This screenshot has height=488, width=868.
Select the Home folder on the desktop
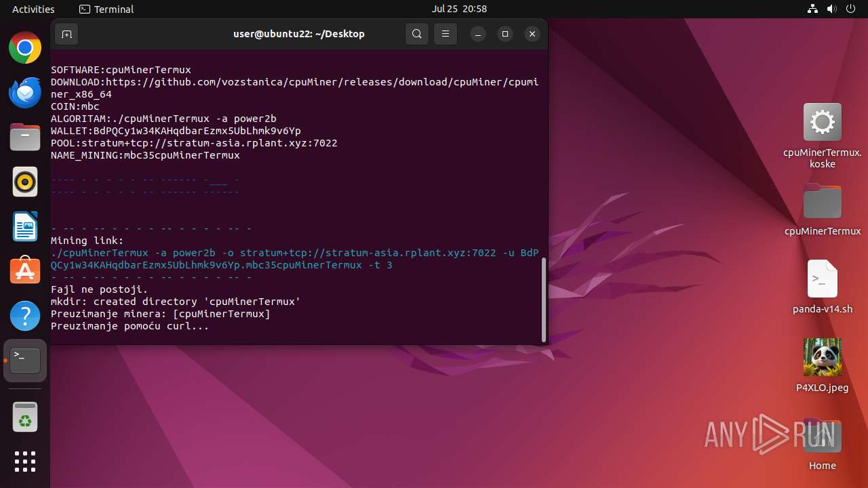(823, 445)
